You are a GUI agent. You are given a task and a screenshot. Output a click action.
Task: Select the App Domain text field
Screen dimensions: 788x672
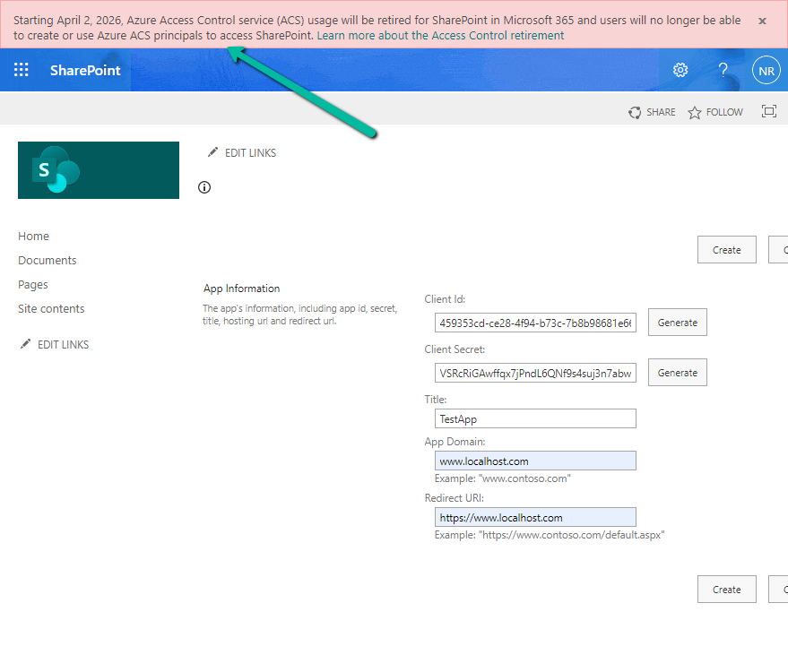tap(535, 461)
